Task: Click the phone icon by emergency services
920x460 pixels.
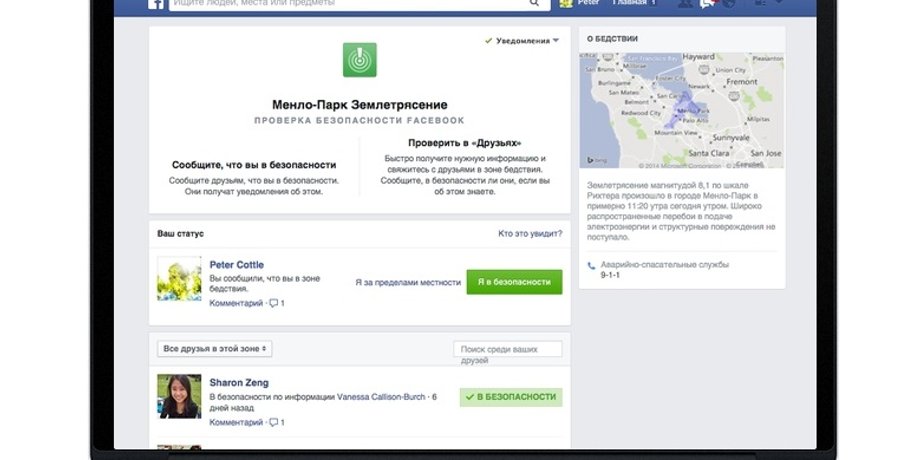Action: (591, 266)
